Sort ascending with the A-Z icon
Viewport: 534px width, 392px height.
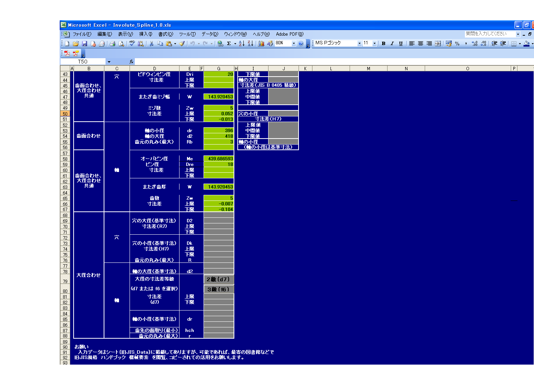pyautogui.click(x=241, y=44)
